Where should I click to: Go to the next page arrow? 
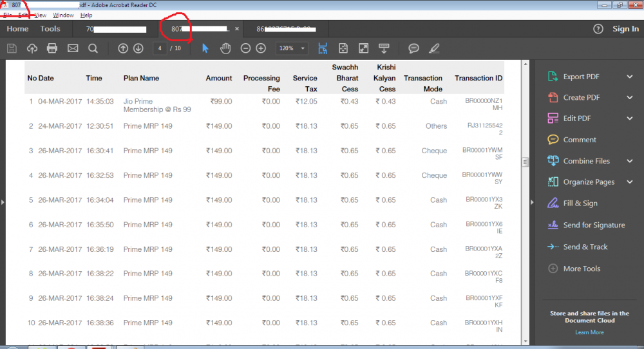(x=138, y=48)
